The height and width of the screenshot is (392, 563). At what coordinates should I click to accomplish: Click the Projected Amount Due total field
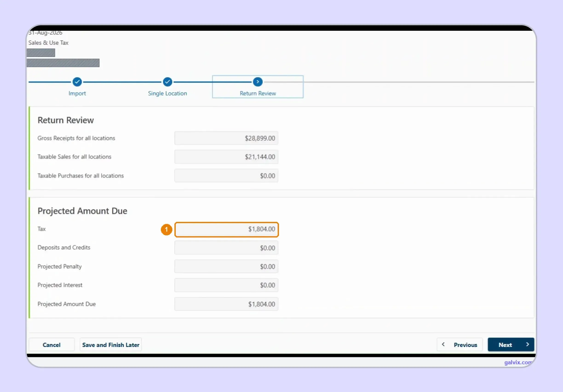226,304
